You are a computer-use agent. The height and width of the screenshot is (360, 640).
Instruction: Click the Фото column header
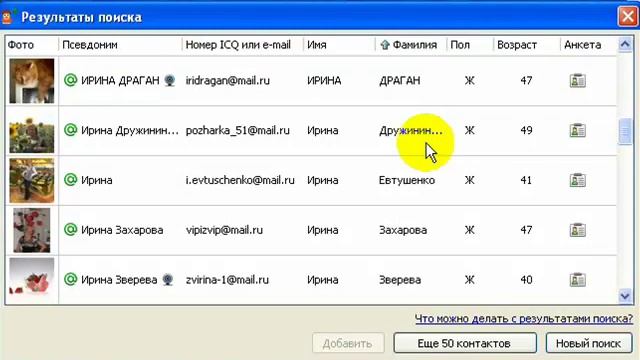(x=32, y=45)
